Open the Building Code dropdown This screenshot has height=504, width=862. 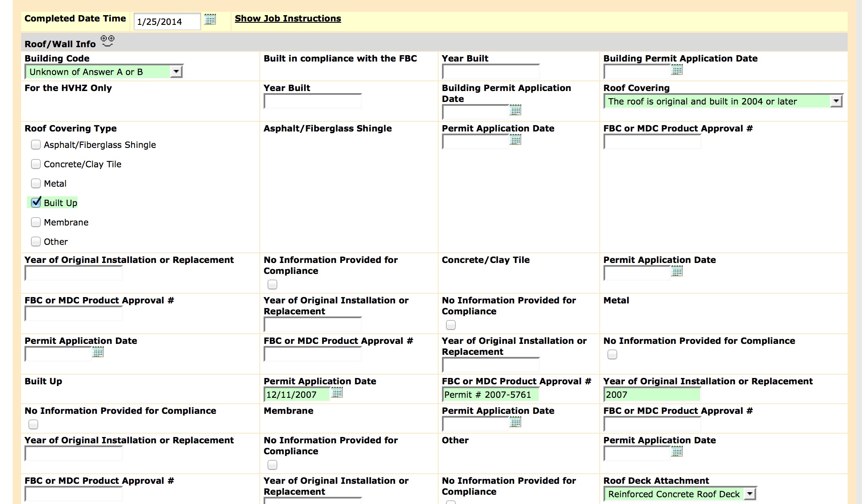coord(104,72)
